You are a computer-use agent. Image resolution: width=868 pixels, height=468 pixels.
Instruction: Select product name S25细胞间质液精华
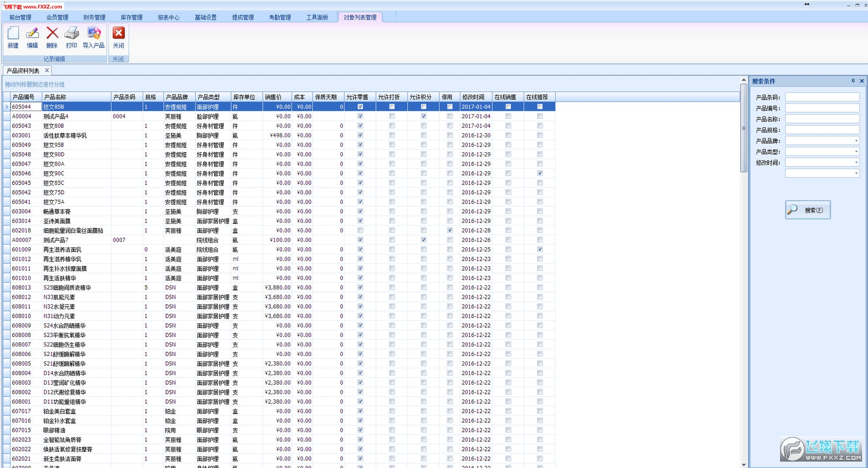tap(67, 288)
